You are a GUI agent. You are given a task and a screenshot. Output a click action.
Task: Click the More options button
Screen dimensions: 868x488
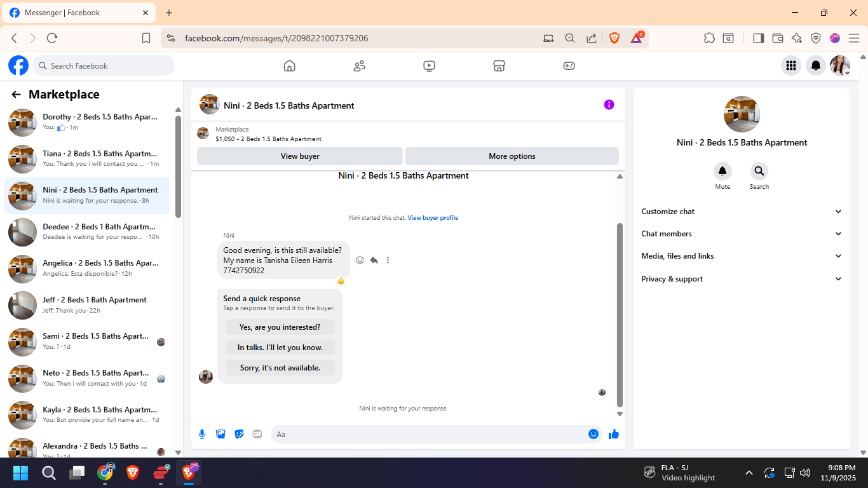click(x=512, y=156)
